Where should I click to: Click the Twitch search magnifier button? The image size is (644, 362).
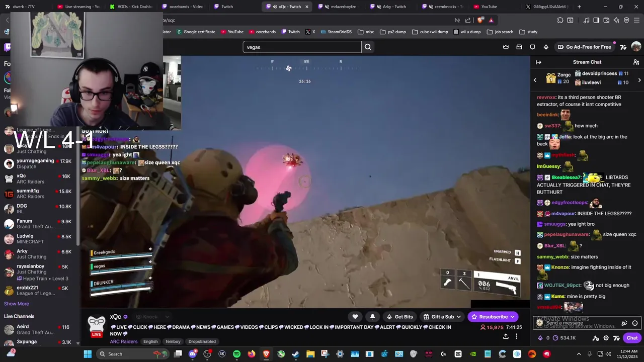[368, 47]
